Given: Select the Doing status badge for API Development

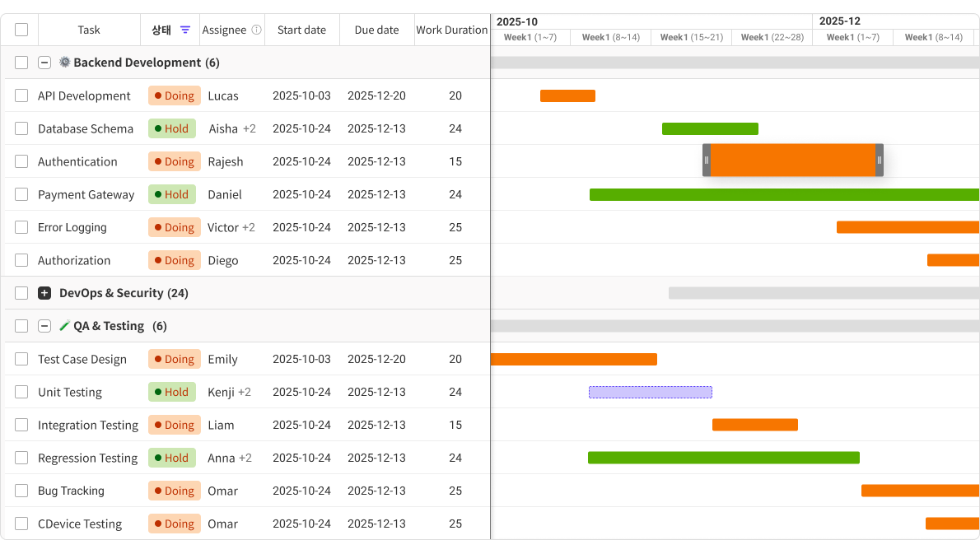Looking at the screenshot, I should pyautogui.click(x=174, y=95).
